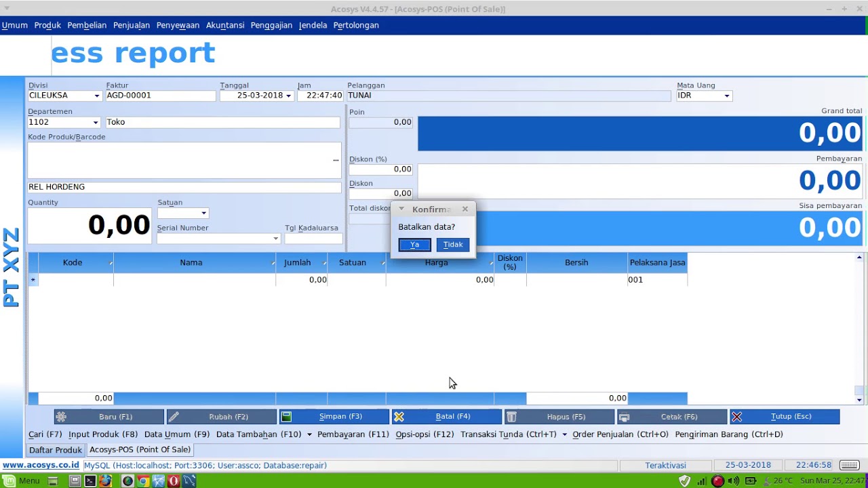This screenshot has height=488, width=868.
Task: Switch to the Daftar Produk tab
Action: 56,450
